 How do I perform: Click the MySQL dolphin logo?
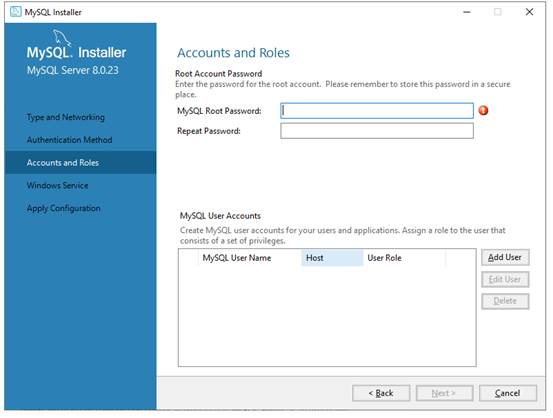click(x=62, y=38)
